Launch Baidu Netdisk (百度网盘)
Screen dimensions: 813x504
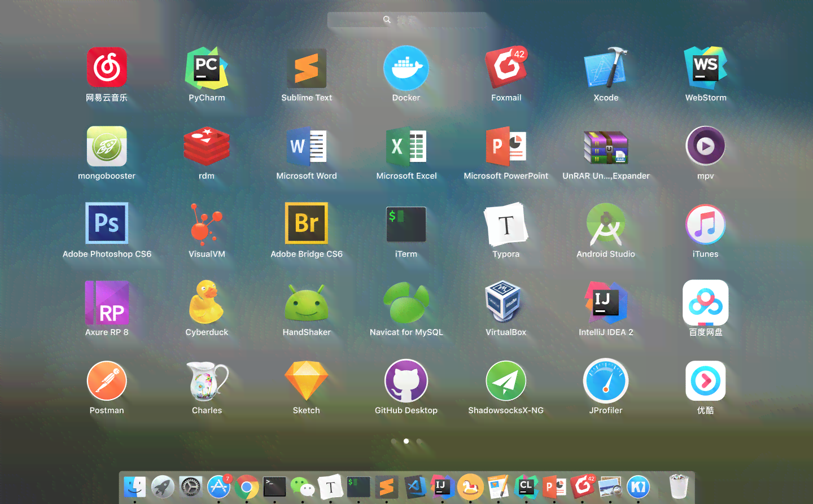706,303
